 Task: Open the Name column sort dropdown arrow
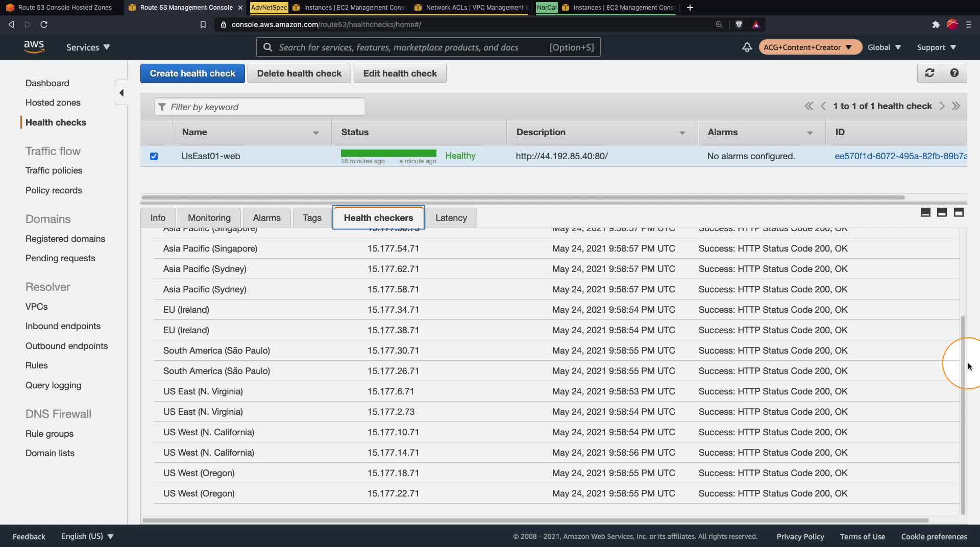315,133
